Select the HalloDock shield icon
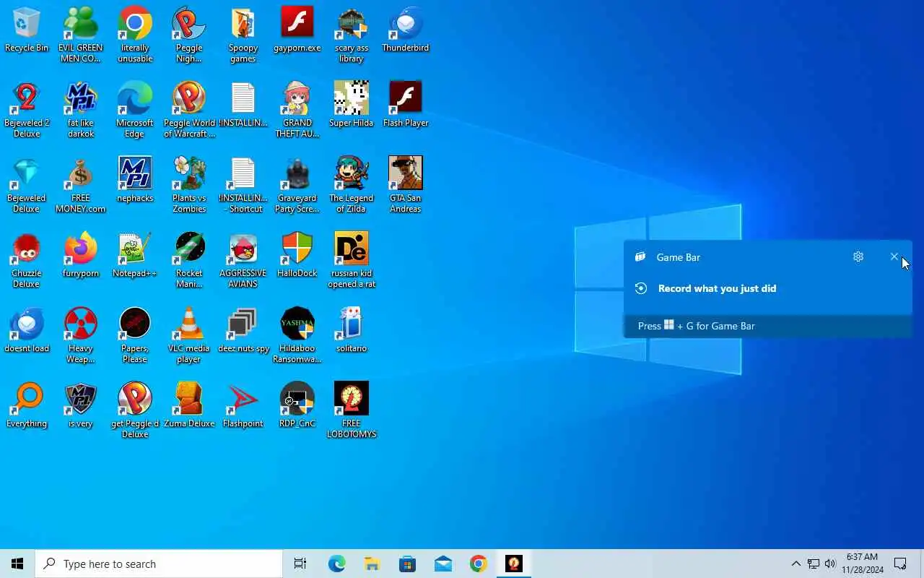This screenshot has width=924, height=578. click(297, 256)
